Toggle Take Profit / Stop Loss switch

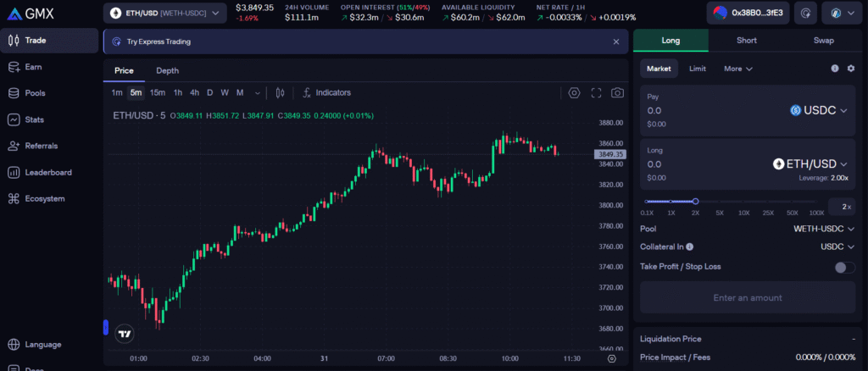(x=845, y=268)
